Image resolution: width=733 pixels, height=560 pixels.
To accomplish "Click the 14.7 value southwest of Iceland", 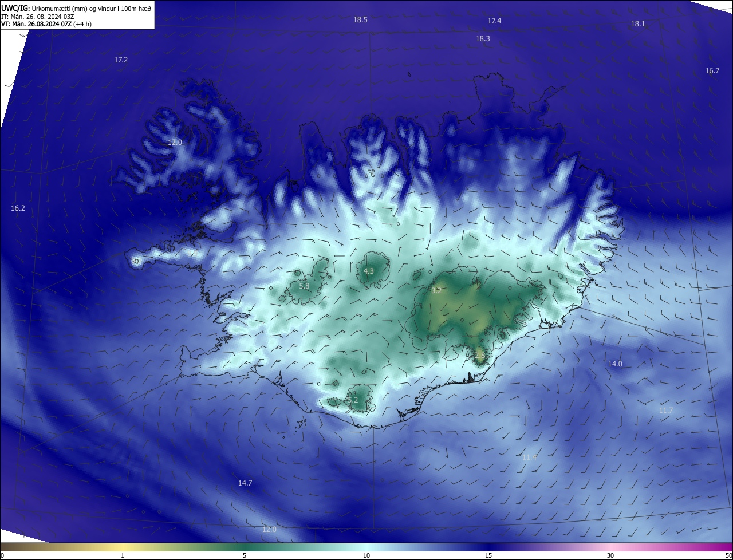I will pyautogui.click(x=245, y=483).
